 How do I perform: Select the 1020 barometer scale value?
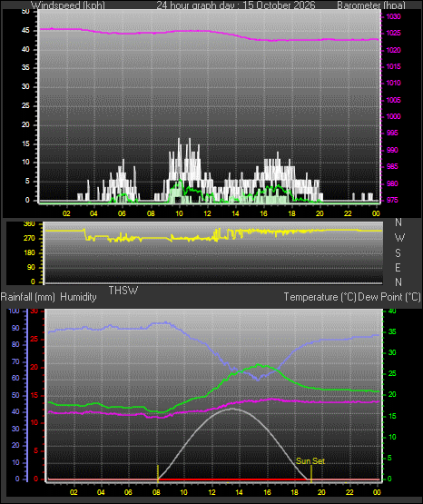393,50
